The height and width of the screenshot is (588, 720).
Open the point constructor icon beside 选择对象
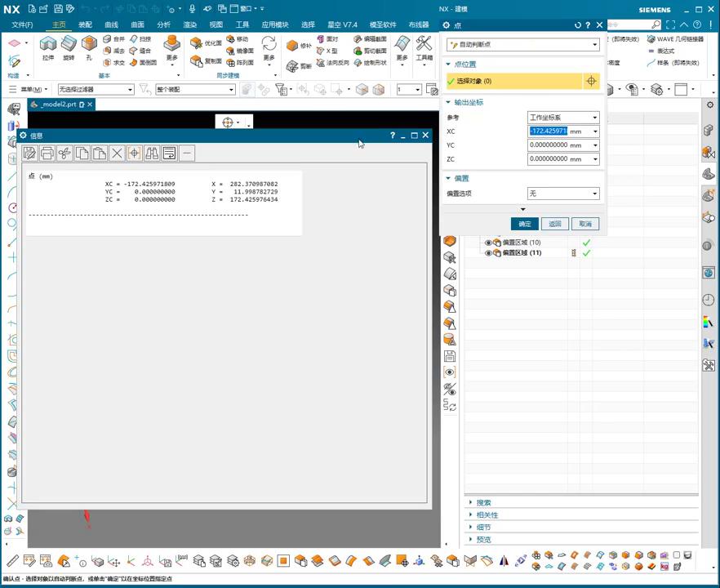pos(591,82)
